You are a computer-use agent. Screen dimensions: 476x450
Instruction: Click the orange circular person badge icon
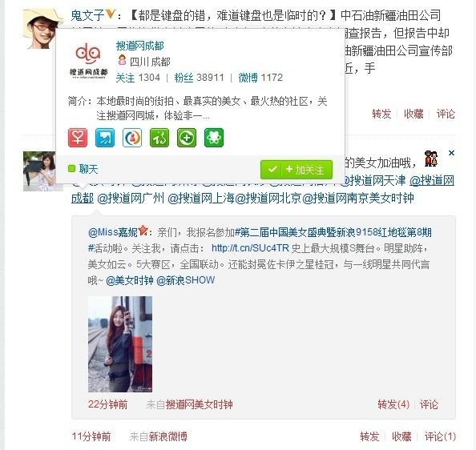point(132,138)
